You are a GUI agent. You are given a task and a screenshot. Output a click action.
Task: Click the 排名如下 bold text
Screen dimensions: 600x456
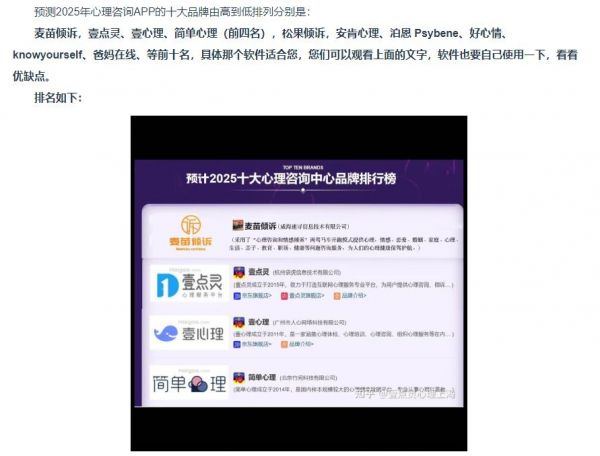click(x=59, y=98)
